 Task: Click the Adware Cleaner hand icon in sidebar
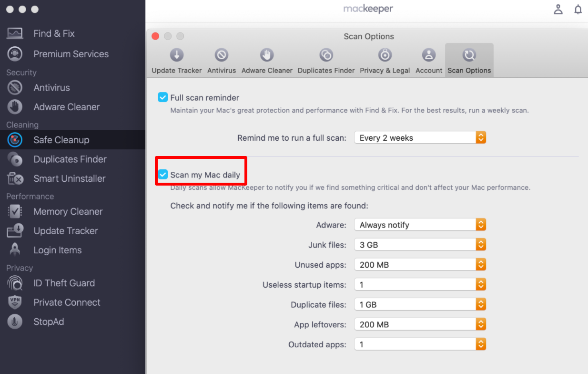(15, 107)
